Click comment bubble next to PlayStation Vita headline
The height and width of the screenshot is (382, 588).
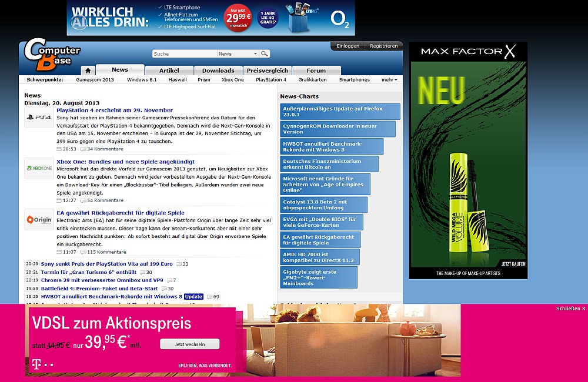pos(179,264)
